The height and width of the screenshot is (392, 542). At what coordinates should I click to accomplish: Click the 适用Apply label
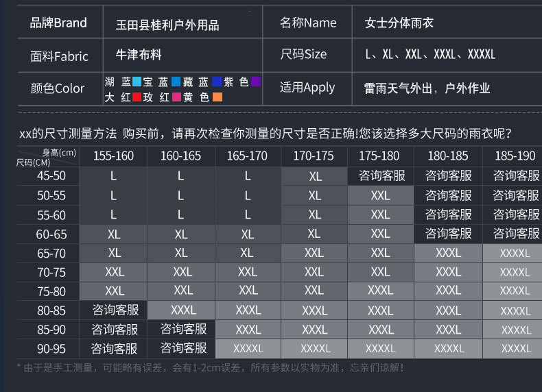point(307,88)
